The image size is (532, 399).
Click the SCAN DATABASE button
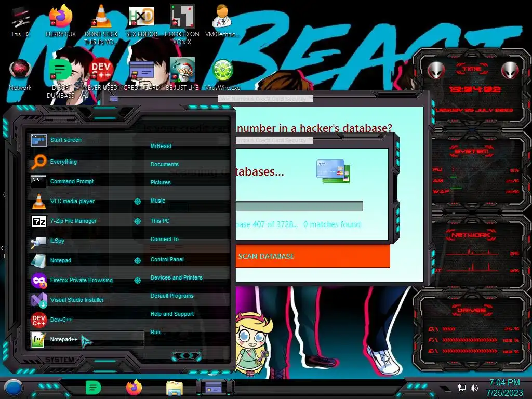[312, 256]
